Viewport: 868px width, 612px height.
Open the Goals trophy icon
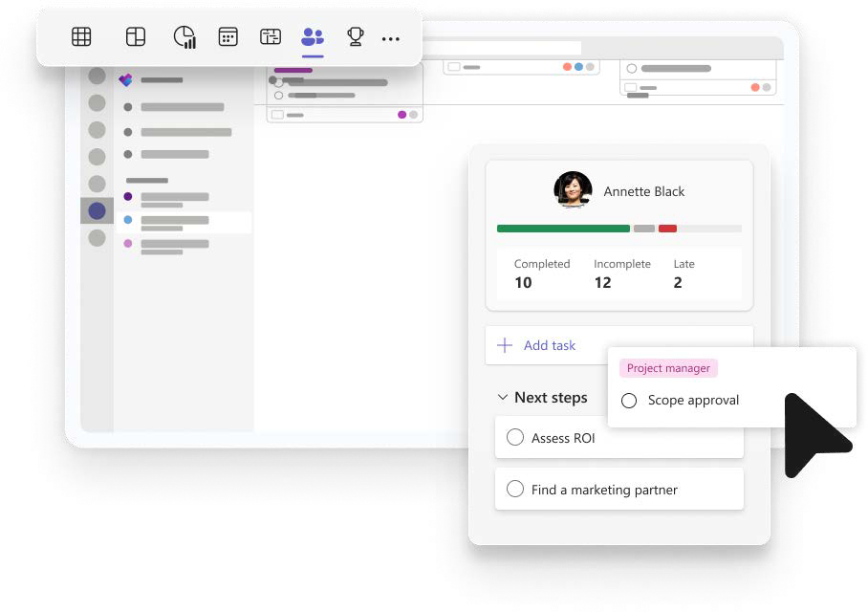356,37
